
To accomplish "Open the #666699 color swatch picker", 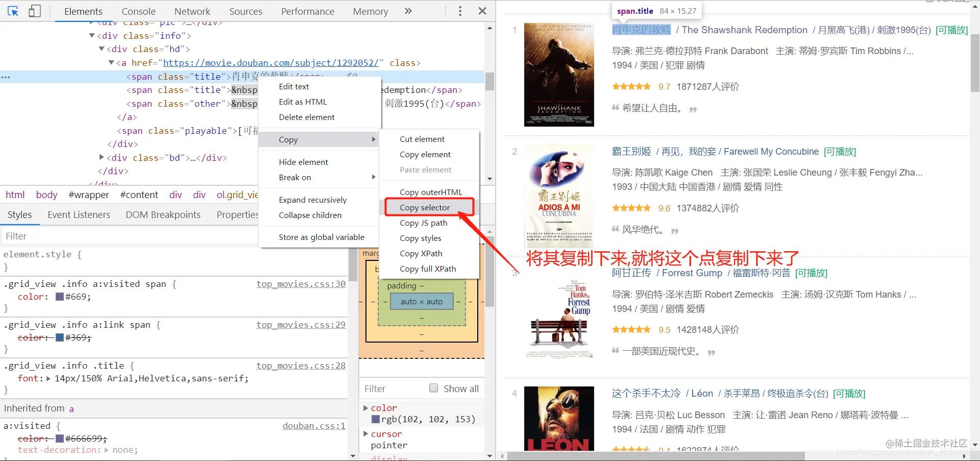I will 60,439.
